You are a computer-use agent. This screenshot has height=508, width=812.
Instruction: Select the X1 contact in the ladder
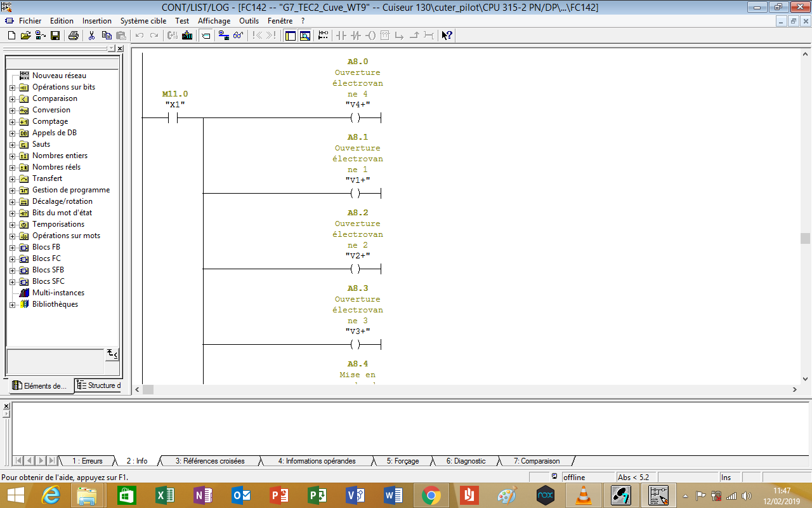173,118
